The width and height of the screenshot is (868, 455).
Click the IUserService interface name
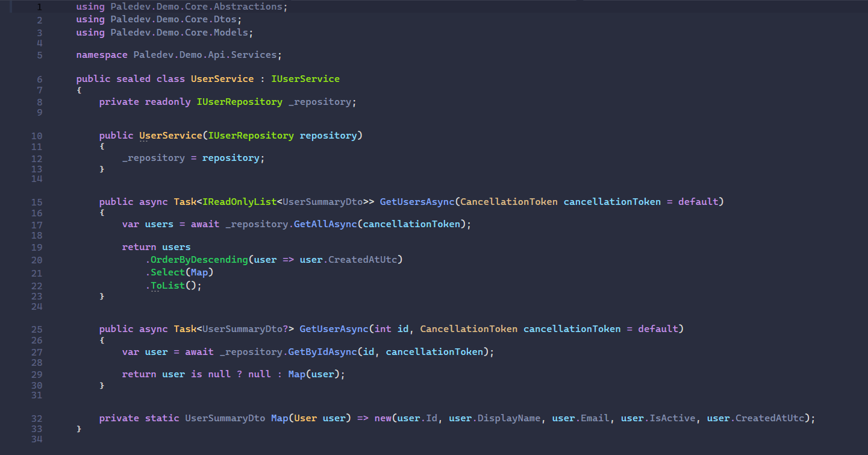305,78
